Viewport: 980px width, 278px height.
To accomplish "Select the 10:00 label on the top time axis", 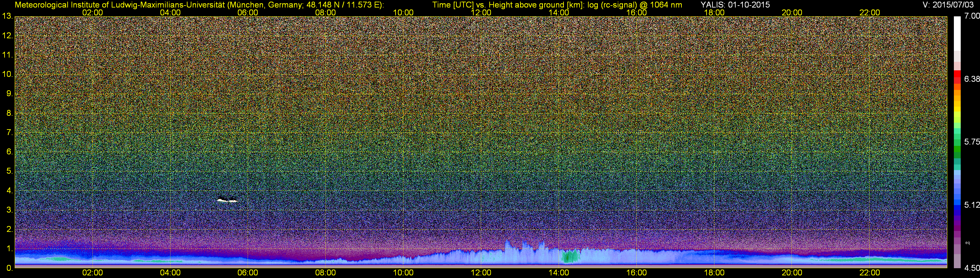I will coord(403,12).
